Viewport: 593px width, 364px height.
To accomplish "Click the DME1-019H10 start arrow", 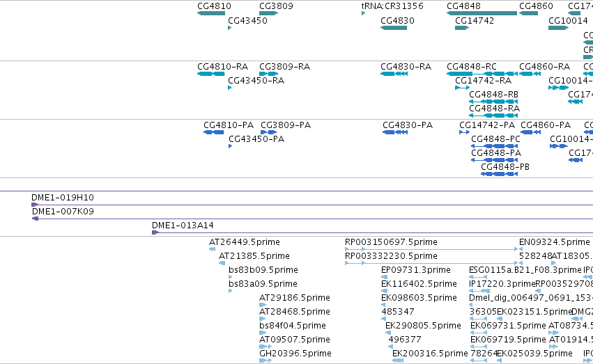I will pos(35,205).
